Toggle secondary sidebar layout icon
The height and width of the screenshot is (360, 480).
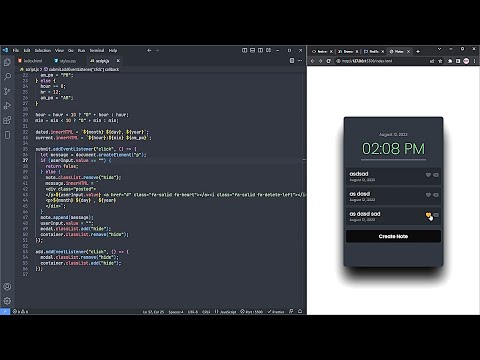coord(260,50)
